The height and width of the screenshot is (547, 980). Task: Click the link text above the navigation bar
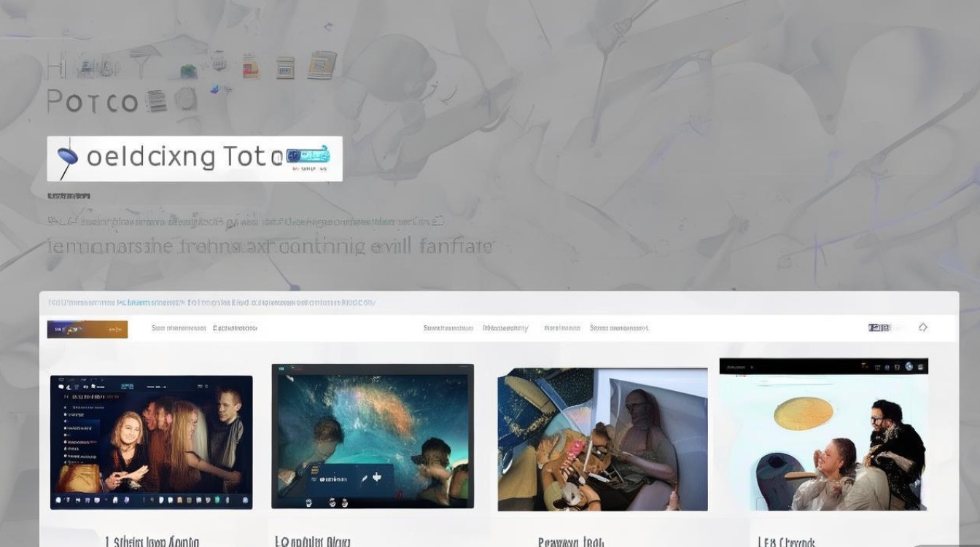211,302
